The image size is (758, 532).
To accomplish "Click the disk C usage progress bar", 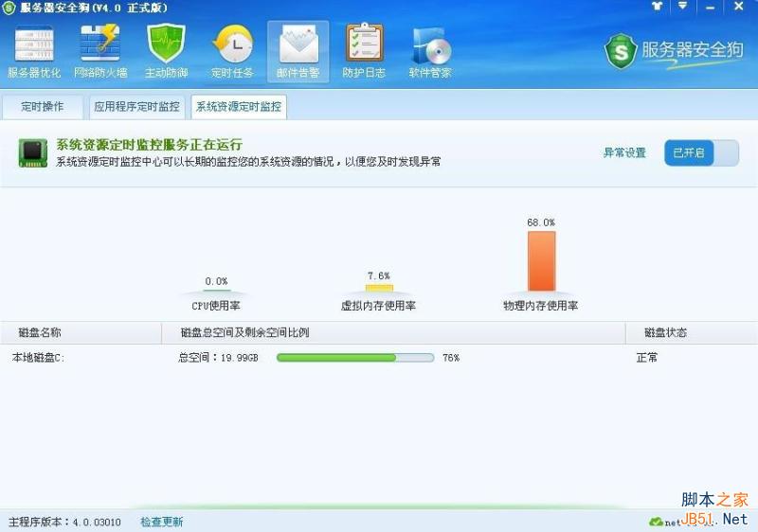I will (355, 358).
